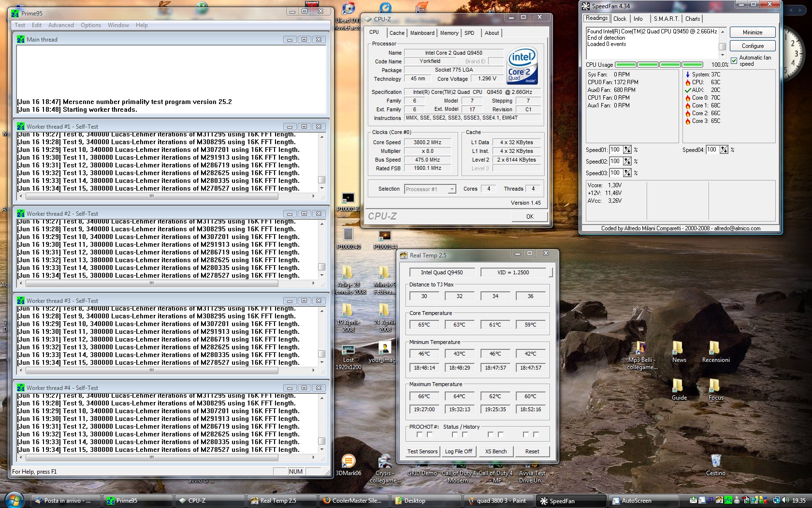Screen dimensions: 812x508
Task: Open the Focus folder on desktop
Action: coord(716,389)
